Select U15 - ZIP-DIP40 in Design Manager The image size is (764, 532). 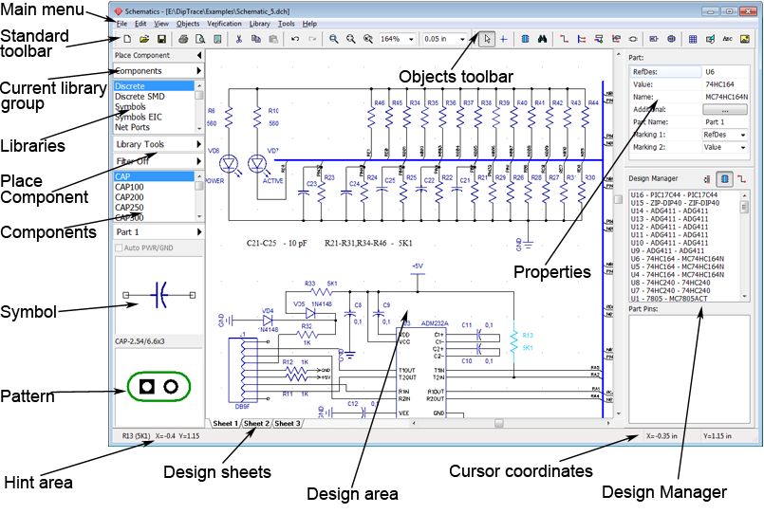675,203
